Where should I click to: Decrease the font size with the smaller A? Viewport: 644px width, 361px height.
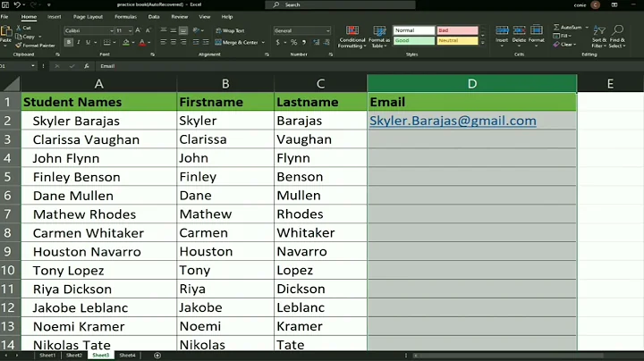coord(148,30)
